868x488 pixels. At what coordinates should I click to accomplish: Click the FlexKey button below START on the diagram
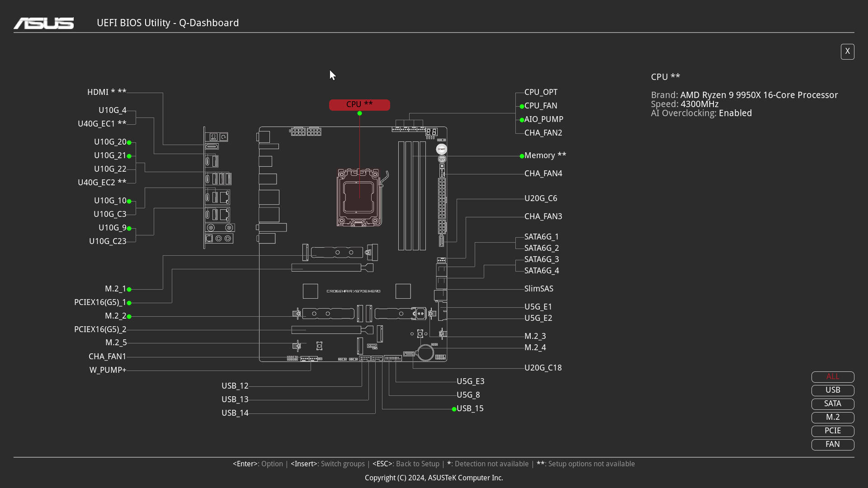[x=442, y=160]
